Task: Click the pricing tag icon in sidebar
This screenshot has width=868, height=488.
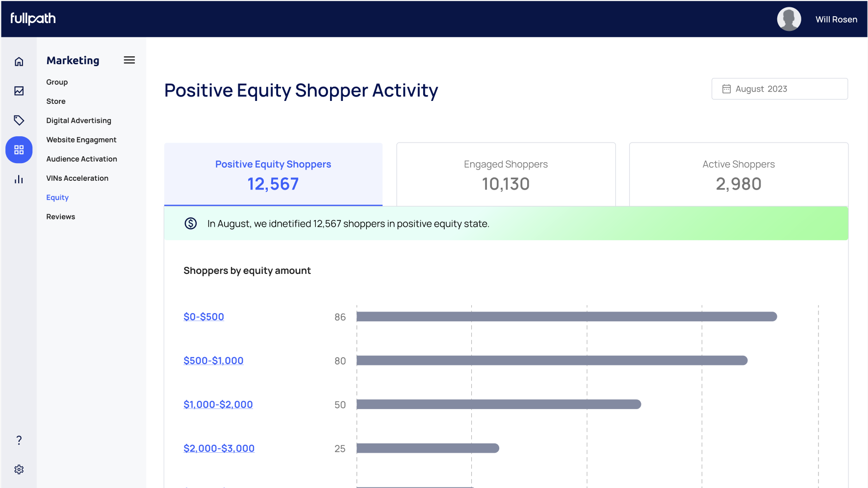Action: click(19, 121)
